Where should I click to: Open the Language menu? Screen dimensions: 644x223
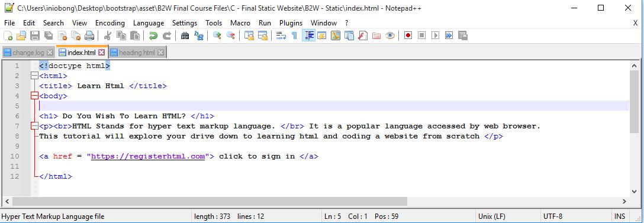tap(148, 23)
